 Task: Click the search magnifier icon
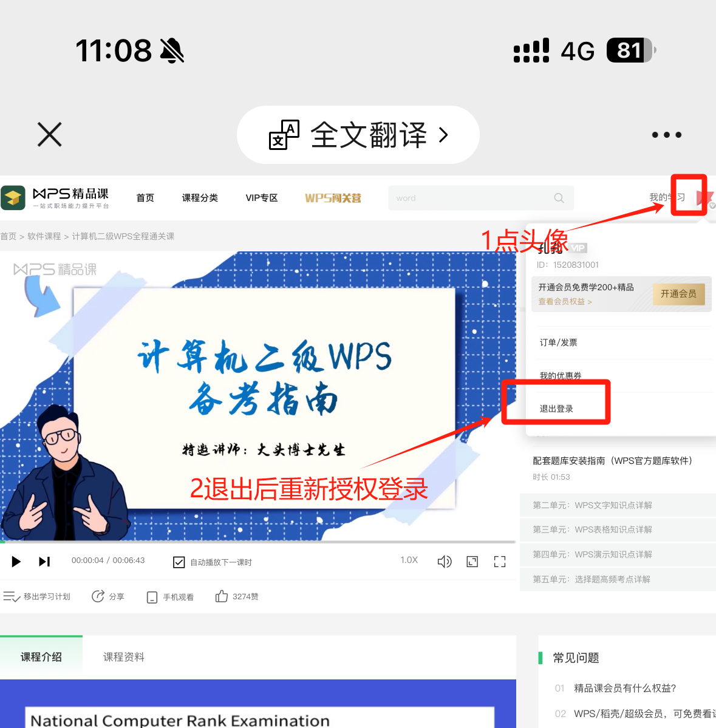[x=559, y=198]
